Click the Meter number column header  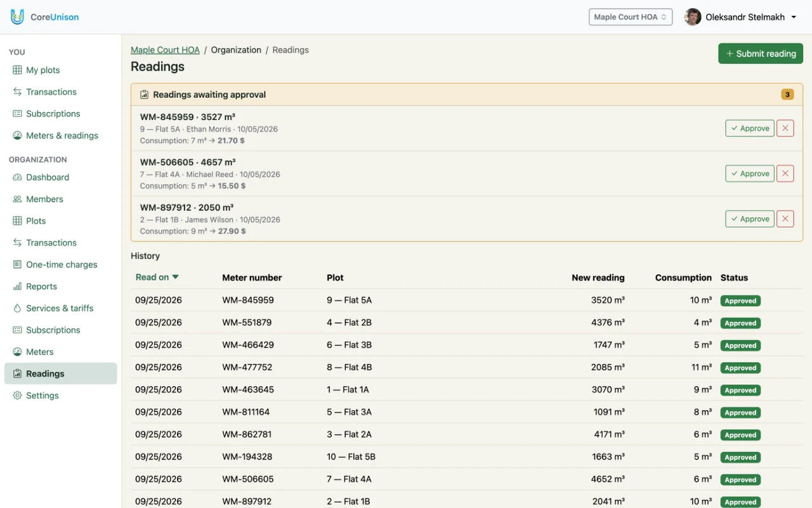point(252,277)
